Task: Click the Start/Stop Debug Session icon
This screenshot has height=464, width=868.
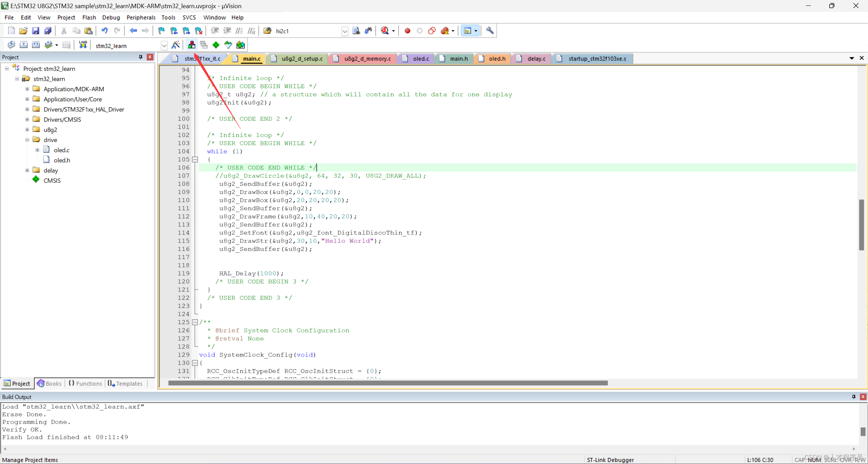Action: click(x=385, y=31)
